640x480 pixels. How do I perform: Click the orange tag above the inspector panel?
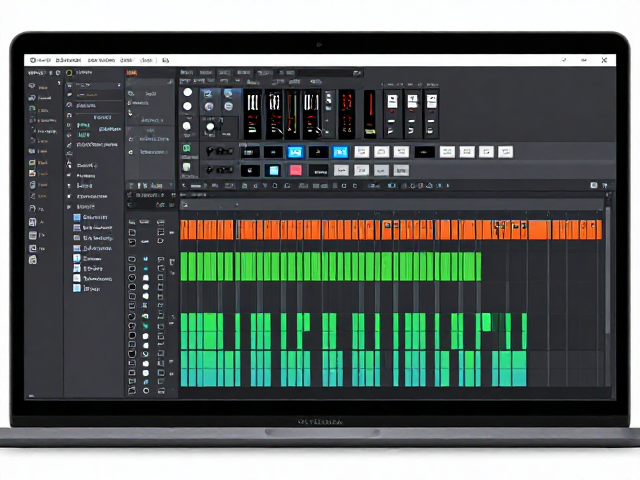pyautogui.click(x=131, y=73)
